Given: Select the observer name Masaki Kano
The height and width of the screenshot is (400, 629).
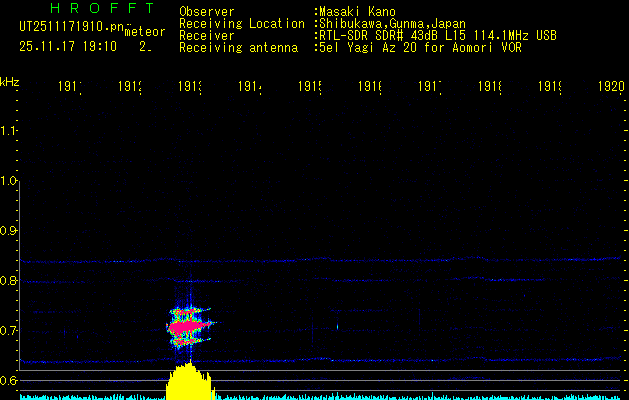Looking at the screenshot, I should (x=357, y=12).
